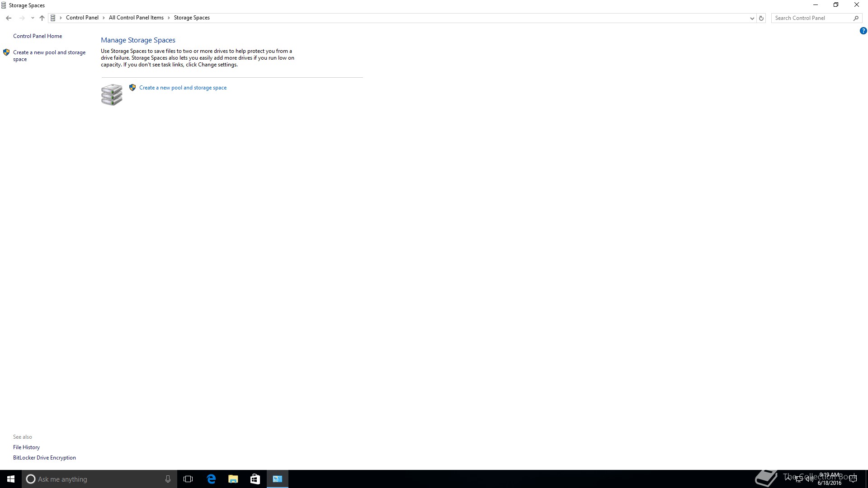
Task: Click the up-one-level arrow
Action: [x=42, y=18]
